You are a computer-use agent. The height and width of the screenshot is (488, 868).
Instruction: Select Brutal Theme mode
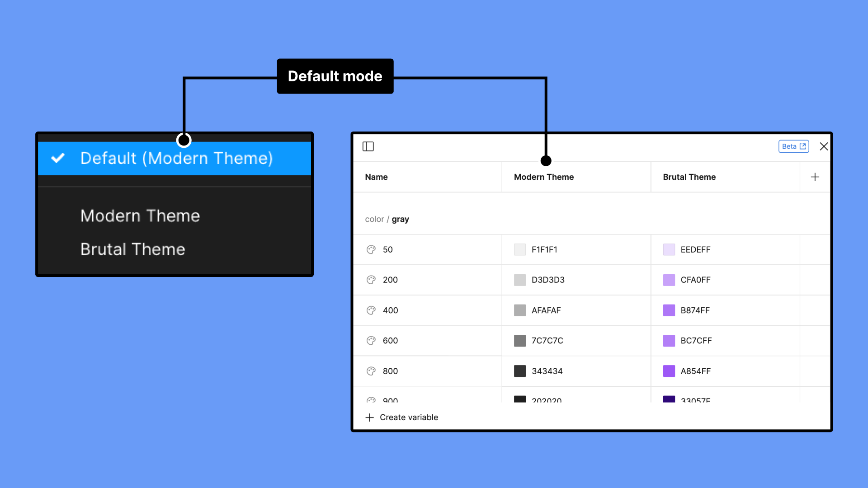coord(132,248)
